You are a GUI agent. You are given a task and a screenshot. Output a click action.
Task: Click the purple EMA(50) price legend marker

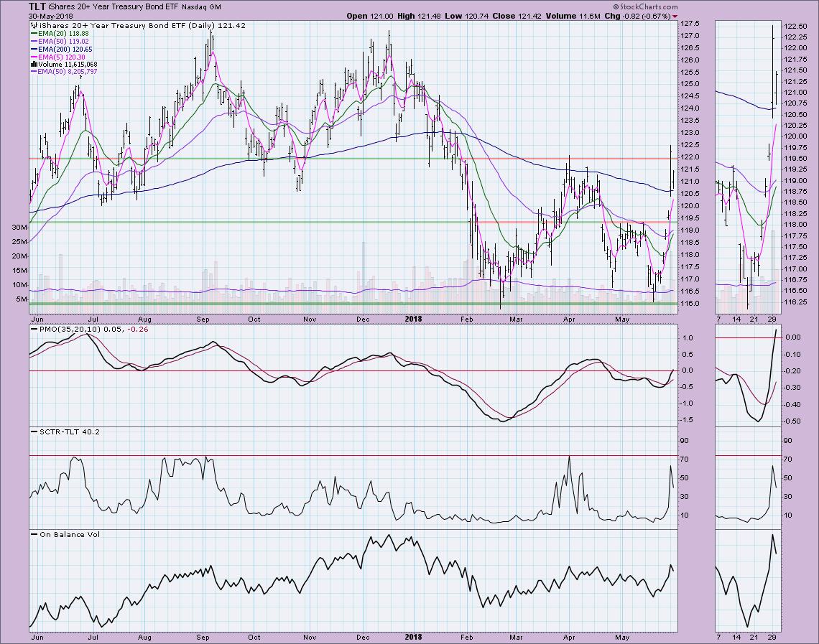pos(35,41)
